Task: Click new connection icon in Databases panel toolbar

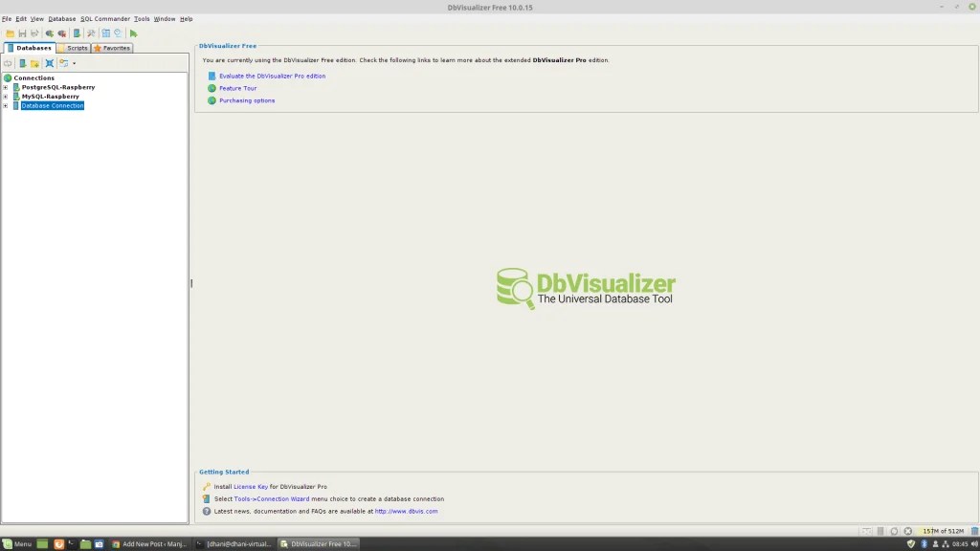Action: pyautogui.click(x=23, y=63)
